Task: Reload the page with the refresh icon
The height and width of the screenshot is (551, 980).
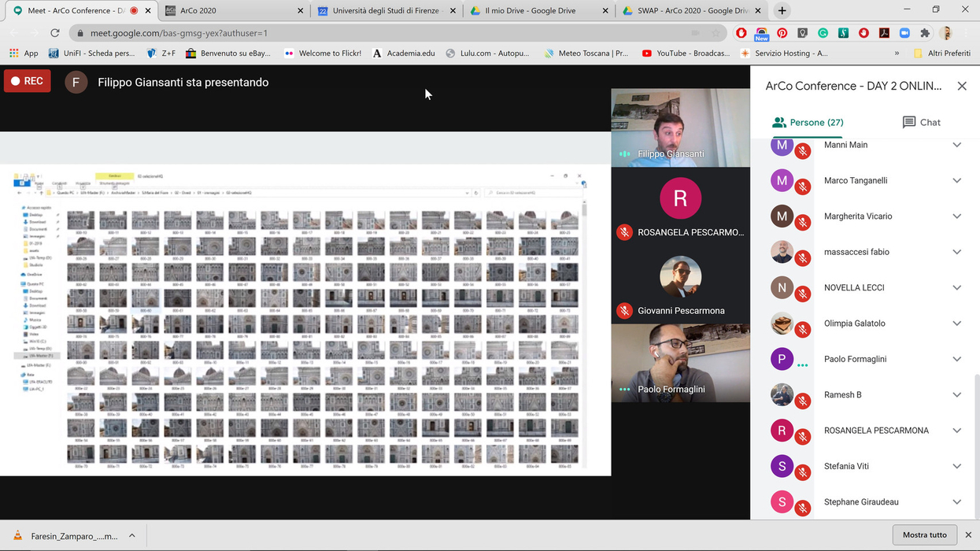Action: (x=54, y=33)
